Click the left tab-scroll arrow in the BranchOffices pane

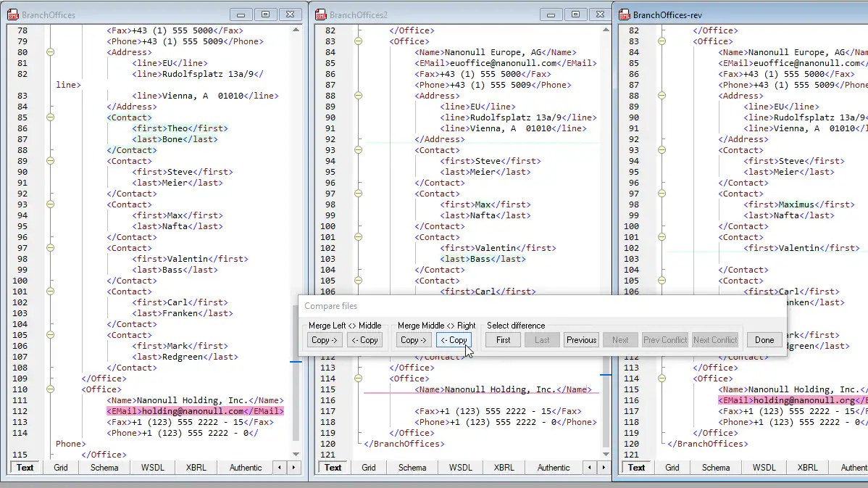tap(280, 468)
